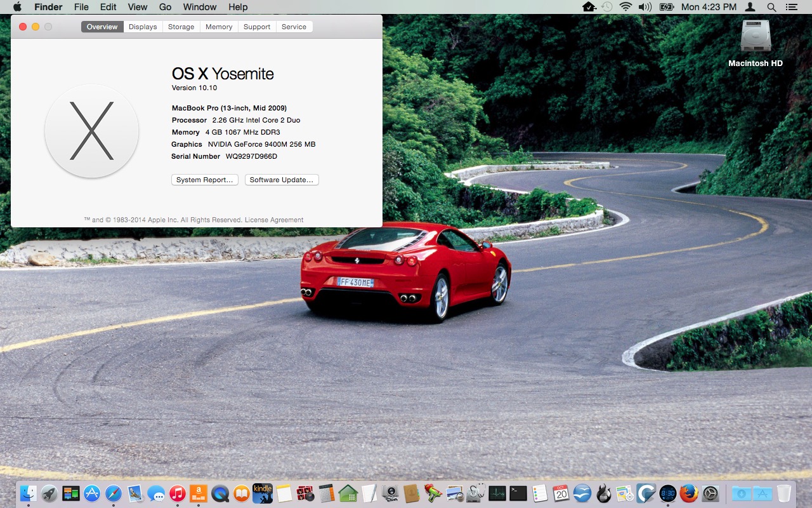Open the blue seagull OpenOffice icon

pos(582,493)
